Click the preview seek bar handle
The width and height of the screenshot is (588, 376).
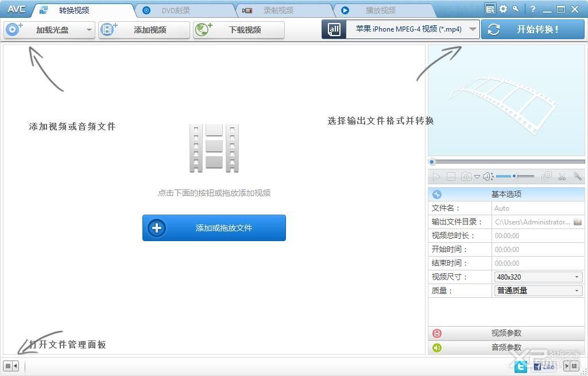tap(432, 162)
